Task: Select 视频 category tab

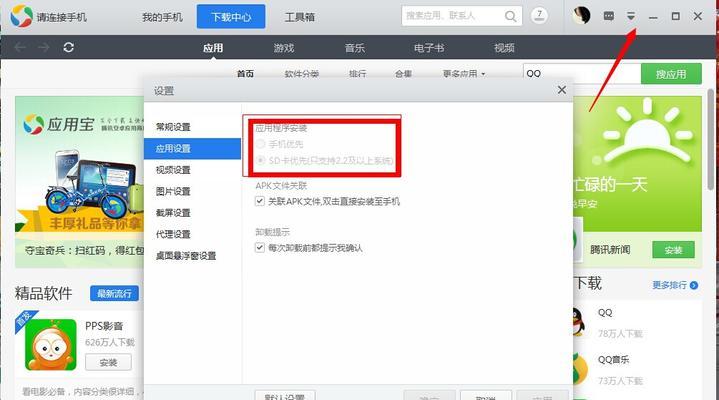Action: [x=504, y=48]
